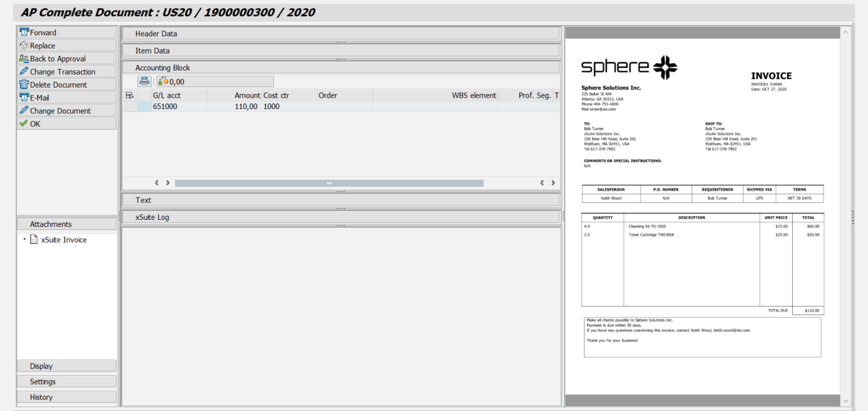This screenshot has height=411, width=868.
Task: Click the Delete Document trash icon
Action: tap(24, 85)
